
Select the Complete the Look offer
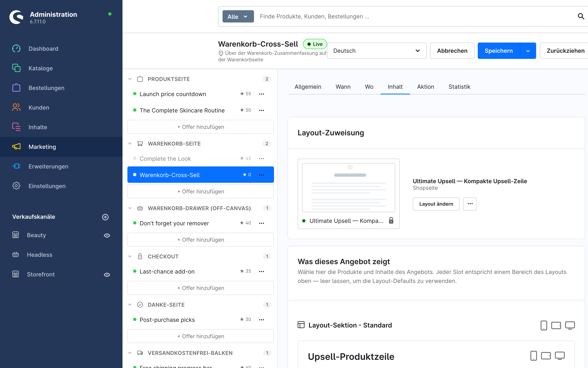point(165,158)
